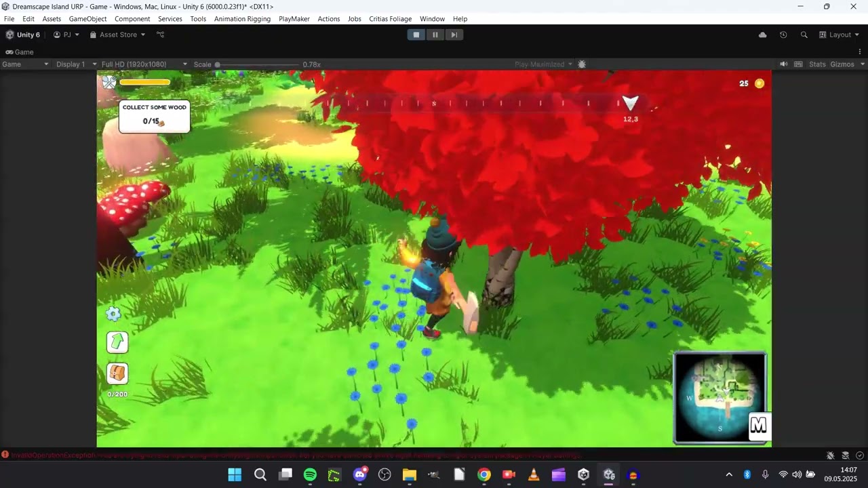
Task: Open the Bluetooth tray icon
Action: point(747,474)
